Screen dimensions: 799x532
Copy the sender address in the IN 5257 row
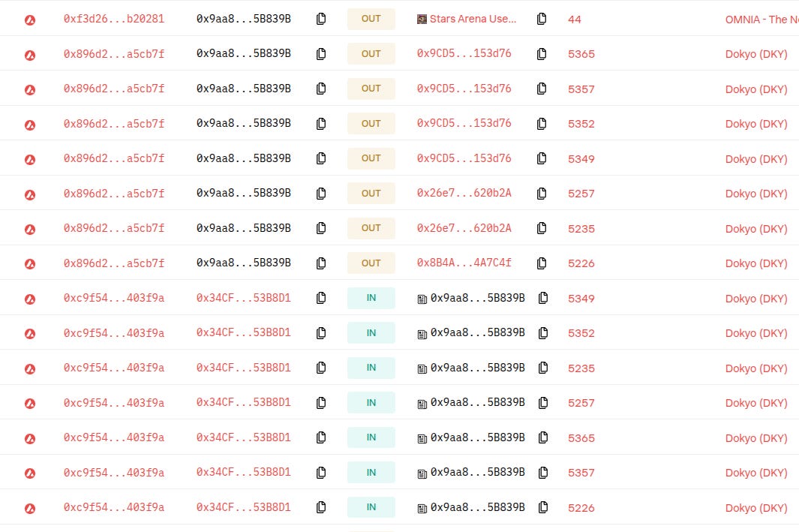point(321,403)
